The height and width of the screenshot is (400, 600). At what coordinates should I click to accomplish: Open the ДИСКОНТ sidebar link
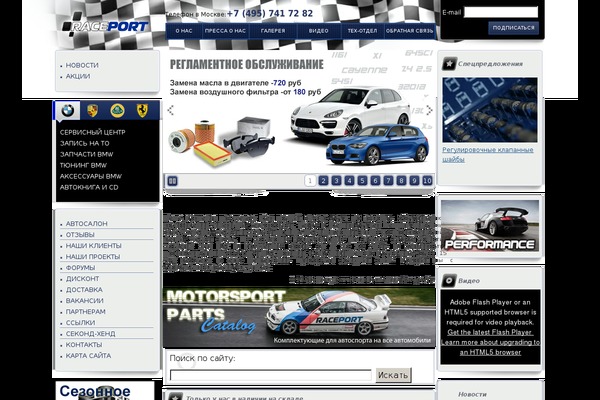pos(82,279)
